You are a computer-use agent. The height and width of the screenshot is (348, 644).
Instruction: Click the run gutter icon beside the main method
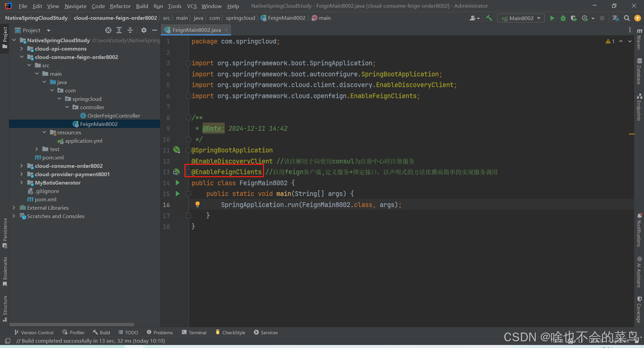click(177, 194)
